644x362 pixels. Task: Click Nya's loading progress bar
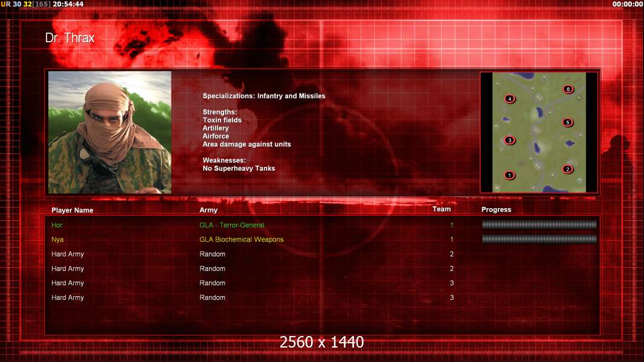pyautogui.click(x=539, y=239)
